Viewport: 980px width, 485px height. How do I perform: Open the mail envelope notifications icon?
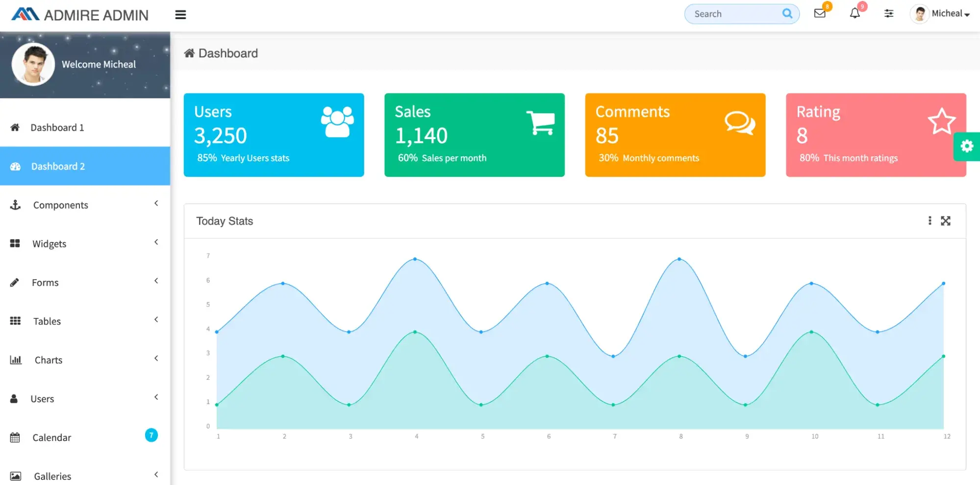[819, 14]
